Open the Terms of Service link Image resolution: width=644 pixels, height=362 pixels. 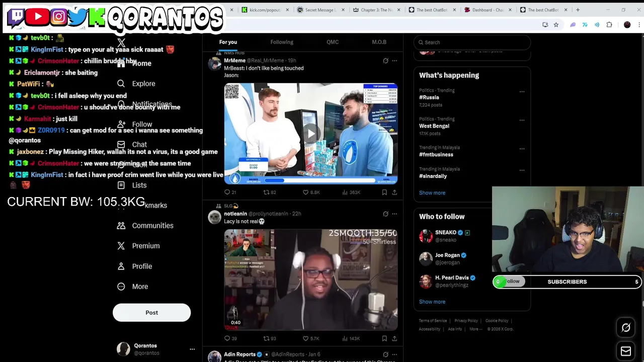433,321
